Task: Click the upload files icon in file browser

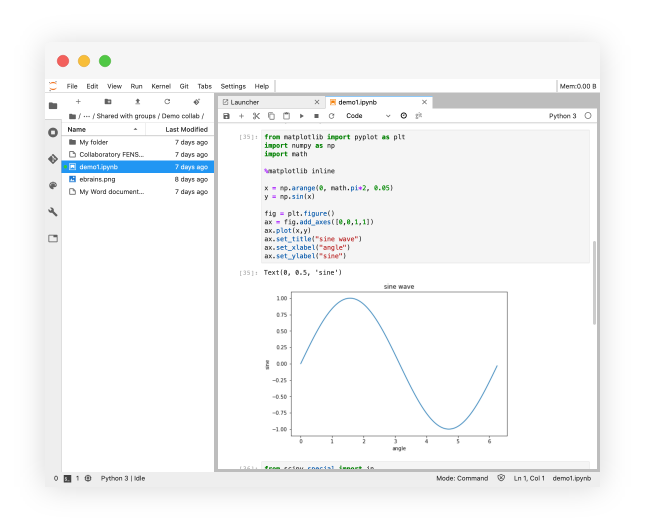Action: click(x=137, y=101)
